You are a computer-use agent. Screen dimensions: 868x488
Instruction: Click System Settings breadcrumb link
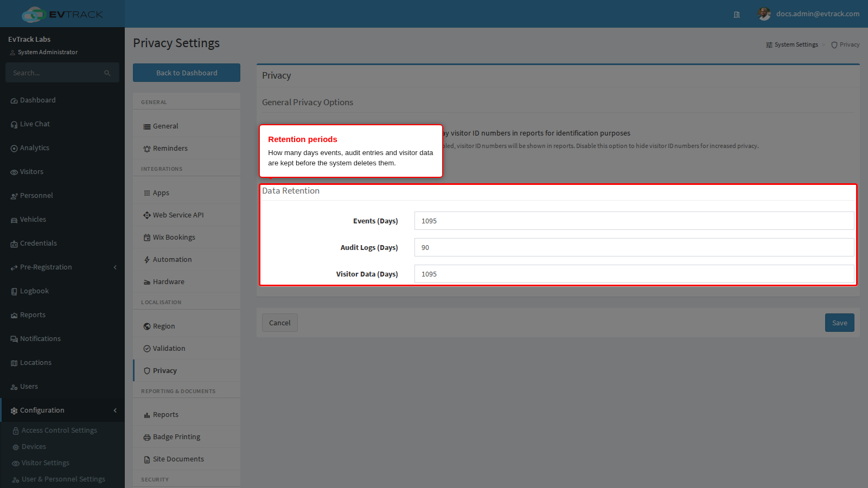[792, 45]
